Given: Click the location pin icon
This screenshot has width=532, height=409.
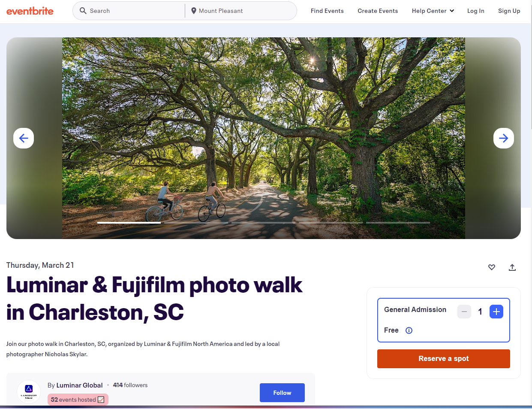Looking at the screenshot, I should pyautogui.click(x=194, y=11).
